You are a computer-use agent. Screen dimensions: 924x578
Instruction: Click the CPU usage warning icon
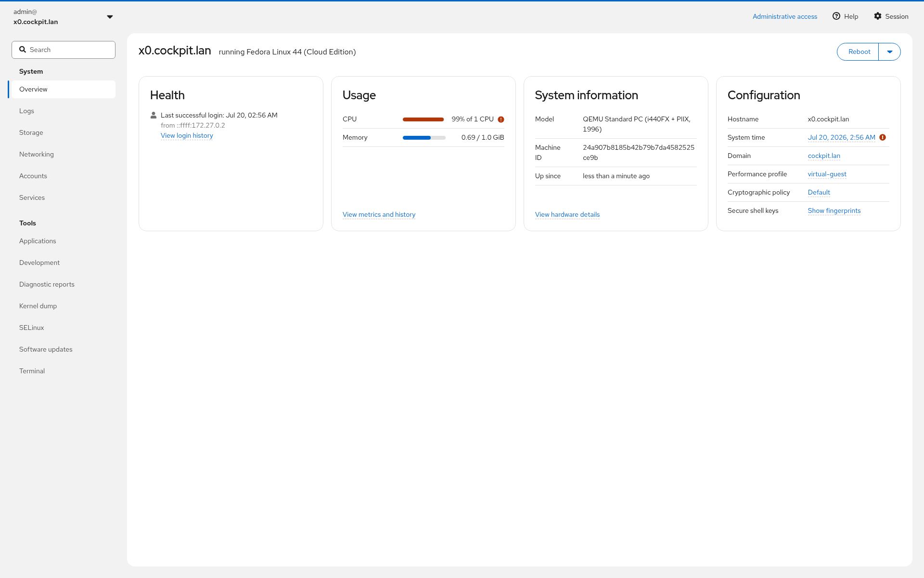coord(501,119)
